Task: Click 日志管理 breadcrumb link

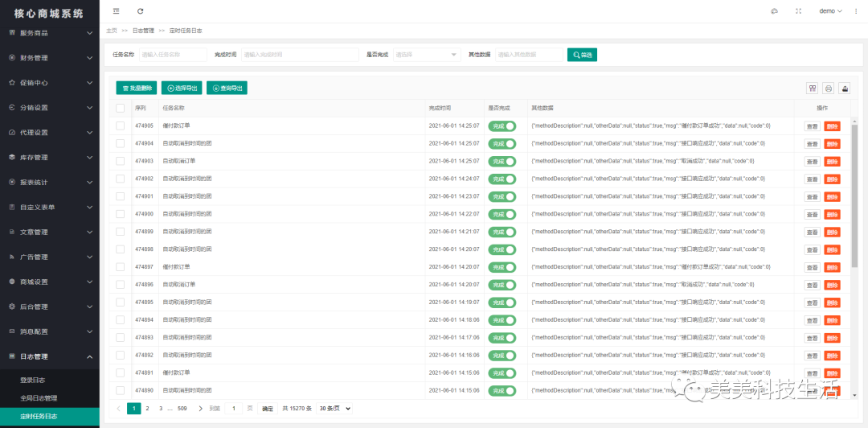Action: pyautogui.click(x=143, y=31)
